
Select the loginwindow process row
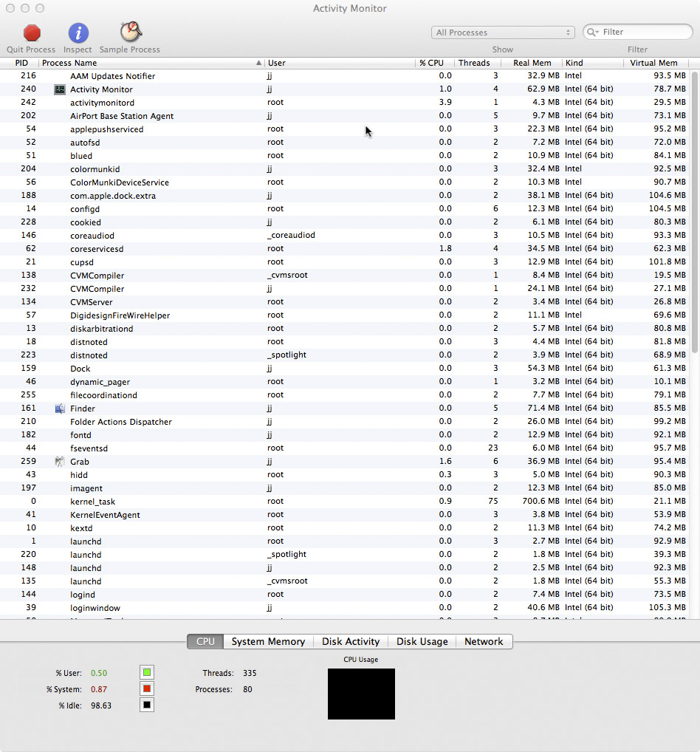[346, 608]
